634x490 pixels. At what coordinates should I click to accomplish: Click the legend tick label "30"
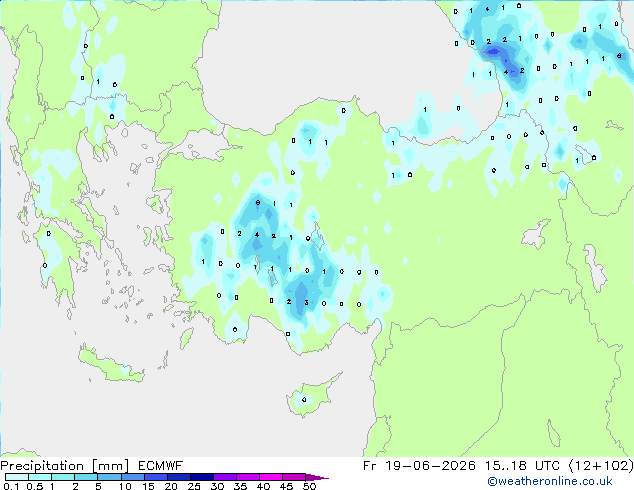point(217,486)
